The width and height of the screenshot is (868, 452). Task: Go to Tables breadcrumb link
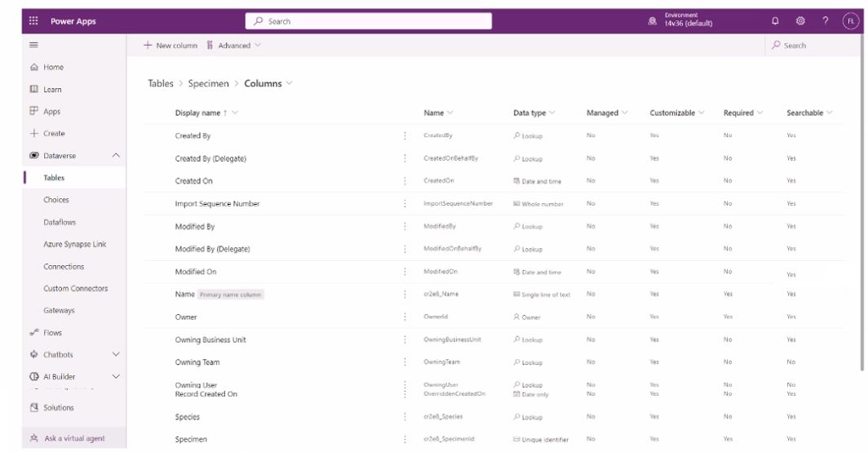[161, 84]
